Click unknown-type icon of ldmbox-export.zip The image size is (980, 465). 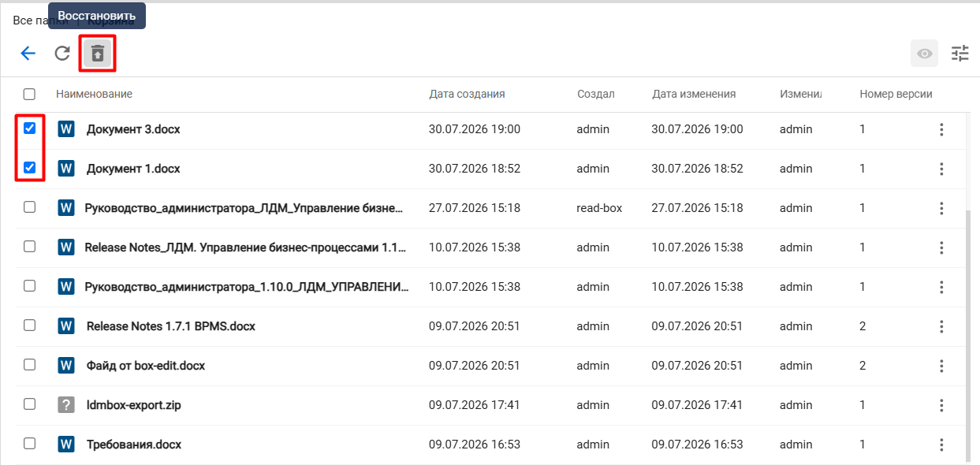pos(66,405)
